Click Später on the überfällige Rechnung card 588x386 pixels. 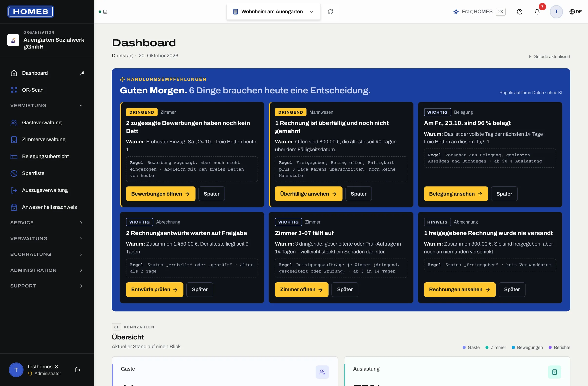tap(358, 194)
